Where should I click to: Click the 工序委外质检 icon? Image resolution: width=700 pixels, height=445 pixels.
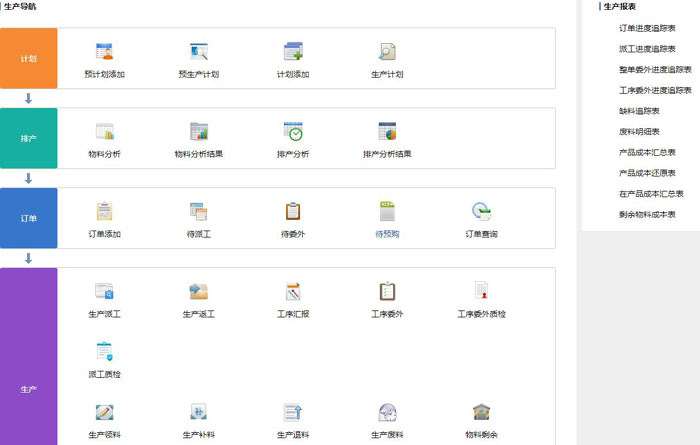click(481, 292)
